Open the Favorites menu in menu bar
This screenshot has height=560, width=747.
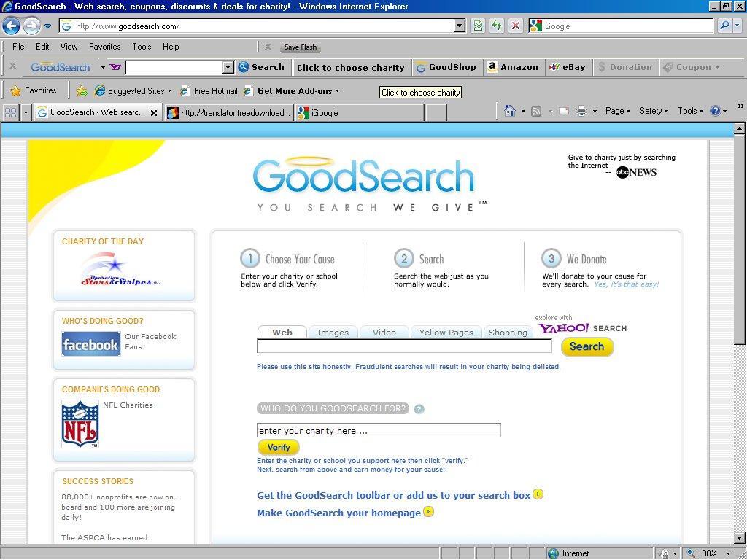point(105,47)
